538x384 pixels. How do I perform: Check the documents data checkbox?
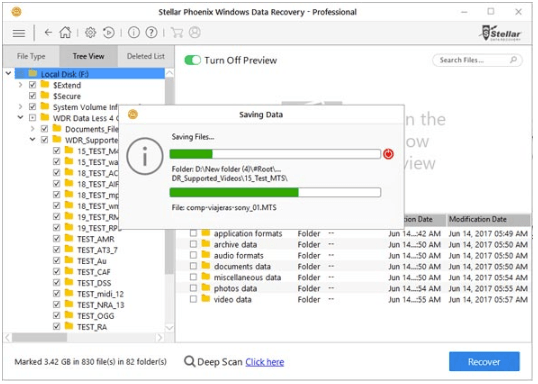[x=193, y=266]
